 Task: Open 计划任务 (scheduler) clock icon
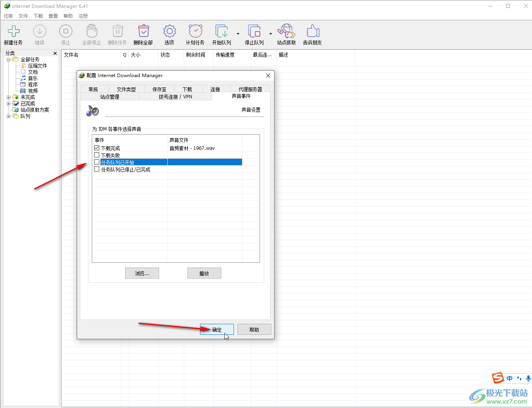195,31
